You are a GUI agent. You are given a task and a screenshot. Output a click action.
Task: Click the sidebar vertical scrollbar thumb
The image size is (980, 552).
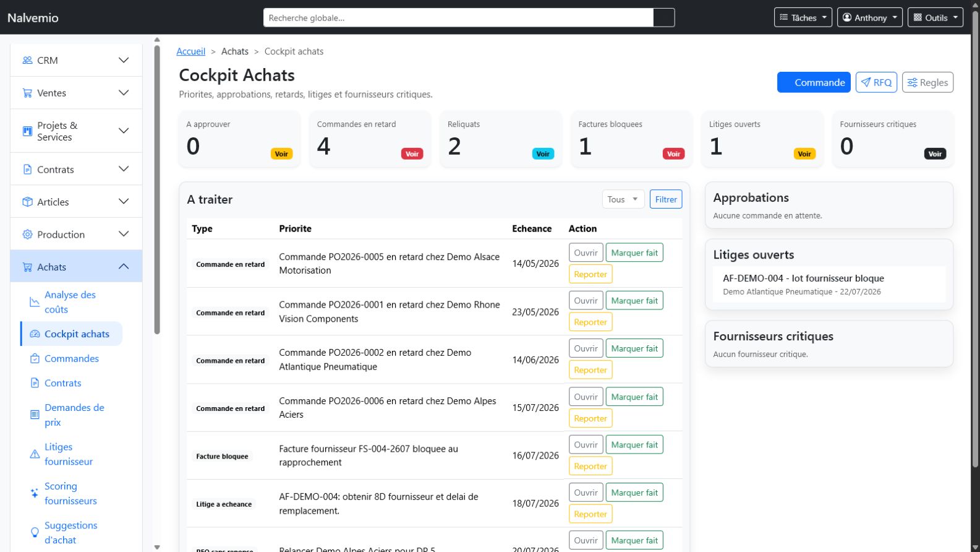click(157, 189)
